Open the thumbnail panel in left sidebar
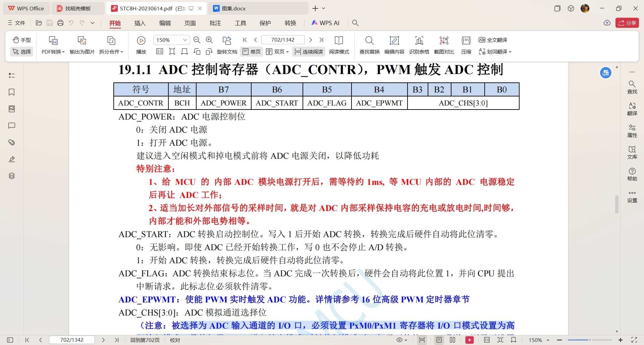 point(12,109)
